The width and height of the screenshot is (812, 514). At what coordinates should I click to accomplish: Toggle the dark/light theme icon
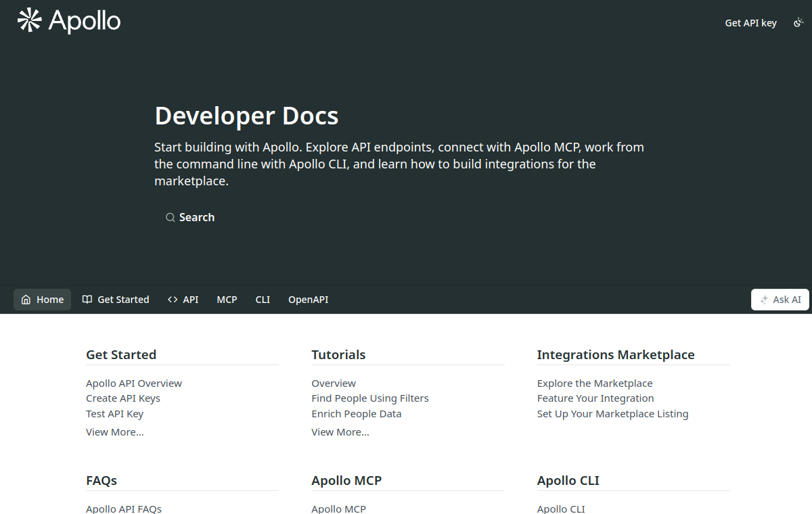[x=798, y=23]
